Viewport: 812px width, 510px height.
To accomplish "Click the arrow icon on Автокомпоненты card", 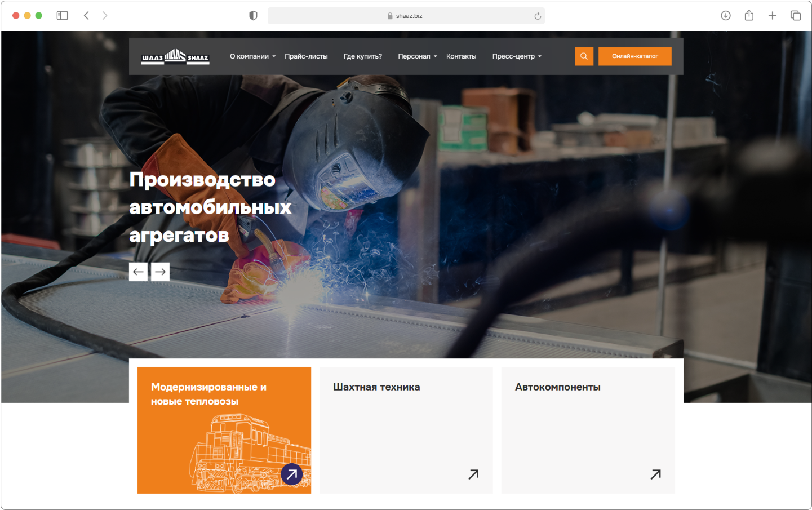I will (655, 474).
